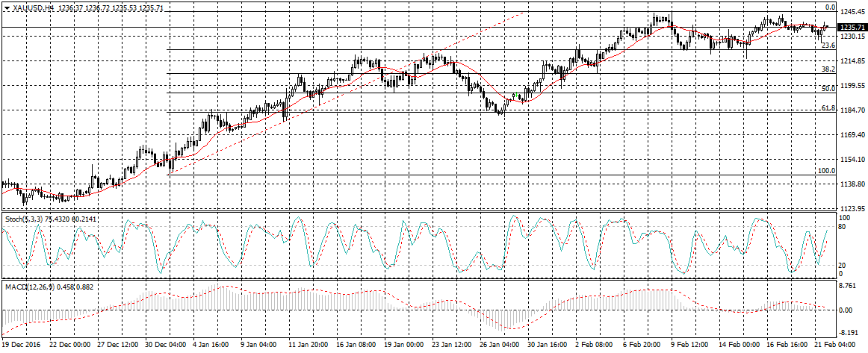Click the 80 level on Stochastic scale
868x353 pixels.
point(842,227)
